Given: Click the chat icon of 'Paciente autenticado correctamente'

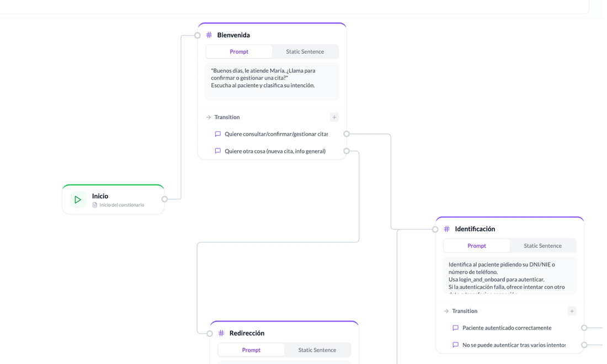Looking at the screenshot, I should (456, 328).
